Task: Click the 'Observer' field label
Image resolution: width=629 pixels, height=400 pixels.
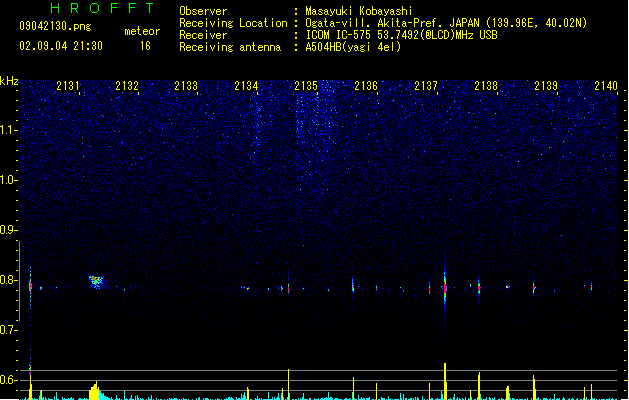Action: [203, 11]
